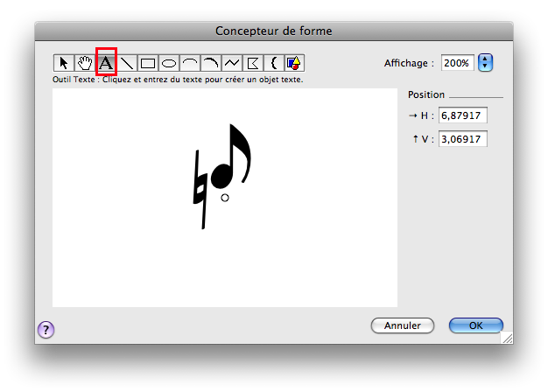The width and height of the screenshot is (548, 392).
Task: Select the Selection arrow tool
Action: [x=64, y=63]
